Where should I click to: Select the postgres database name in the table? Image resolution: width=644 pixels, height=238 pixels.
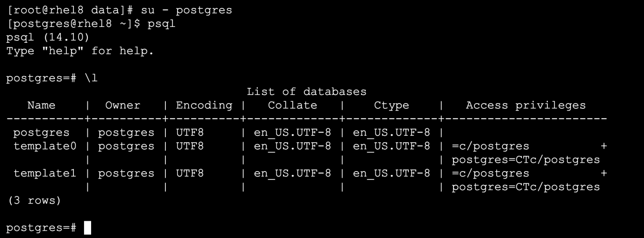[41, 132]
